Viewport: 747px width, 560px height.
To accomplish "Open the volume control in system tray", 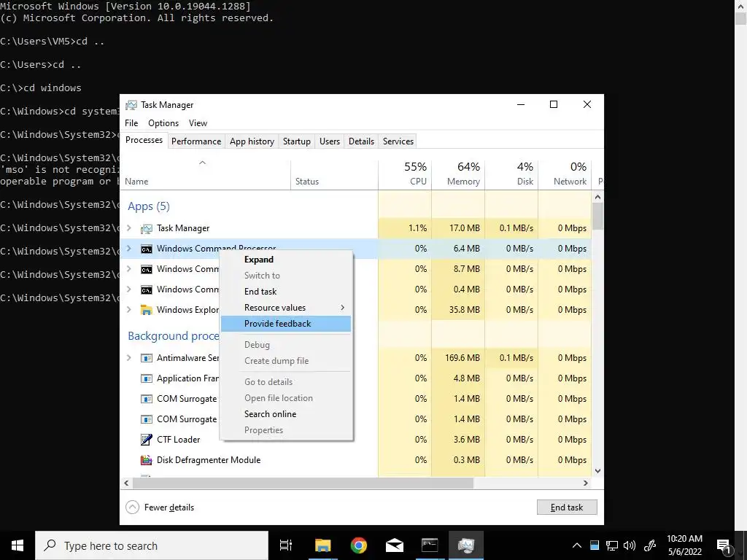I will click(630, 545).
